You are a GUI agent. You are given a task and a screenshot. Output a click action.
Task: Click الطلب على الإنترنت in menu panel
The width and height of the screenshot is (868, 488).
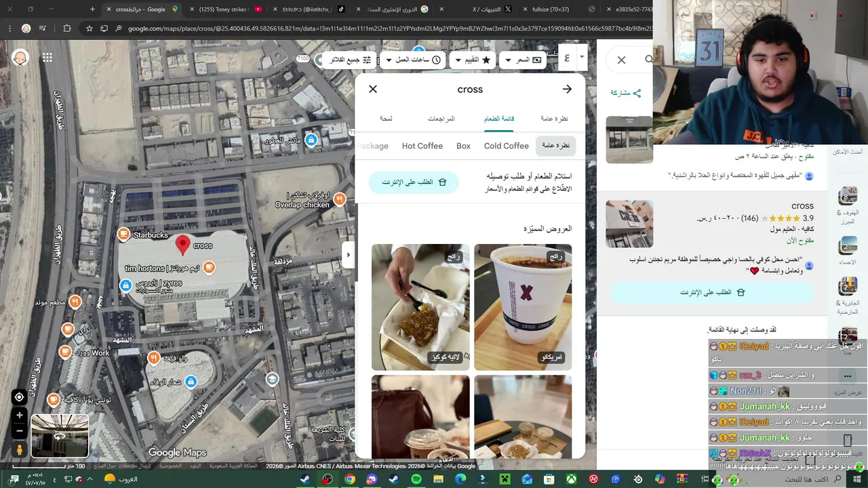pyautogui.click(x=414, y=182)
